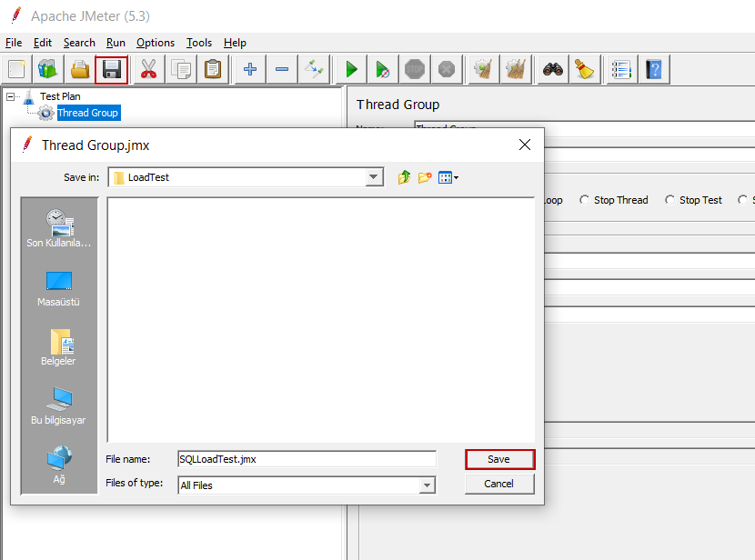Image resolution: width=755 pixels, height=560 pixels.
Task: Select Test Plan in the tree
Action: coord(60,96)
